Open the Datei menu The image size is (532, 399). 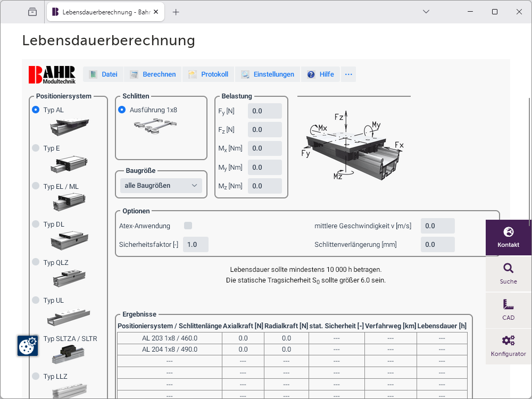103,74
